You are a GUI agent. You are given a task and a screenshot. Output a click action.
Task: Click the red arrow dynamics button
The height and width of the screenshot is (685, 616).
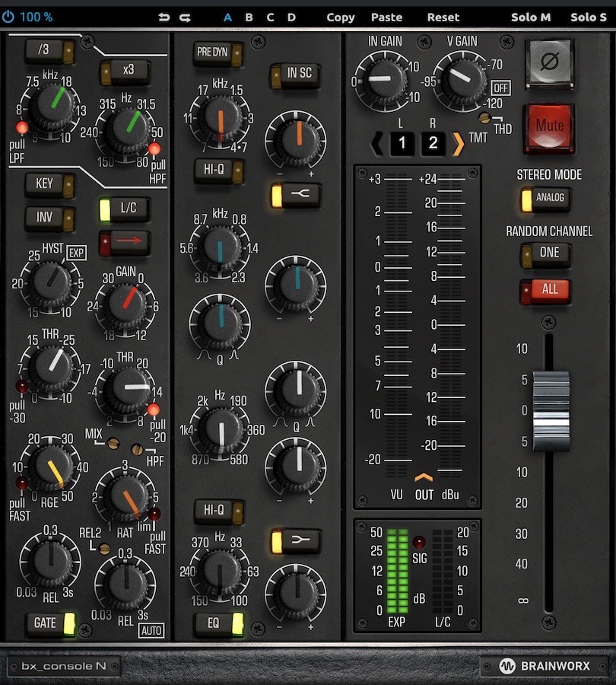coord(125,243)
